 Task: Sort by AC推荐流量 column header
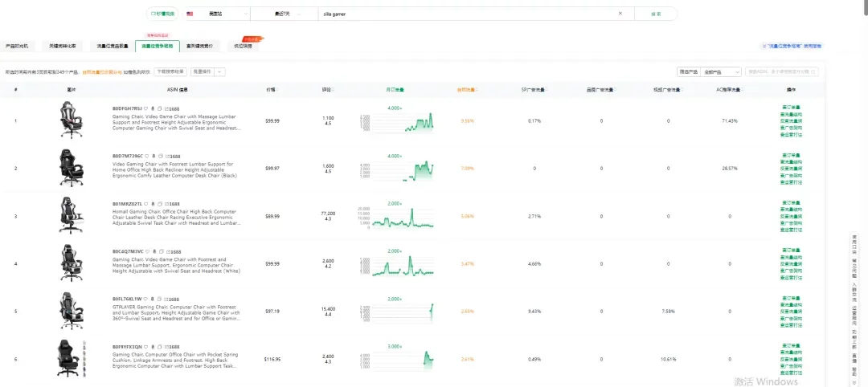pos(730,90)
